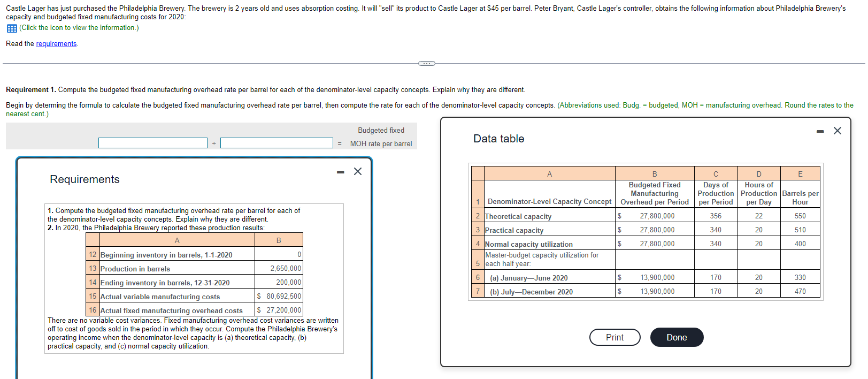868x379 pixels.
Task: Close the Data table dialog
Action: coord(838,131)
